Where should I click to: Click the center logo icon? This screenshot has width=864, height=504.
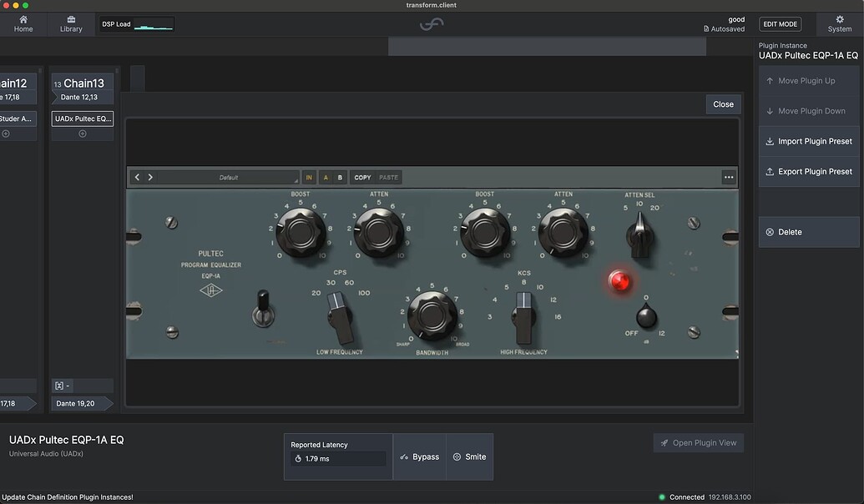click(x=432, y=24)
